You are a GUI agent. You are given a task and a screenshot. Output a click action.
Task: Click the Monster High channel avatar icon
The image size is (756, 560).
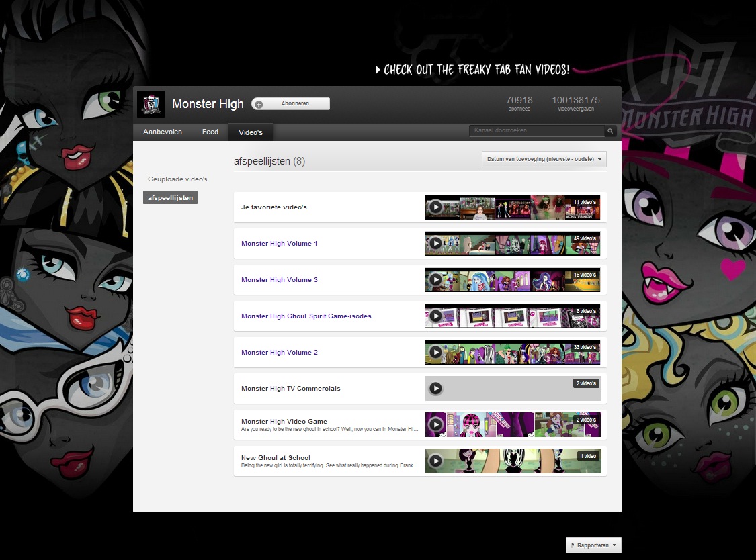151,104
